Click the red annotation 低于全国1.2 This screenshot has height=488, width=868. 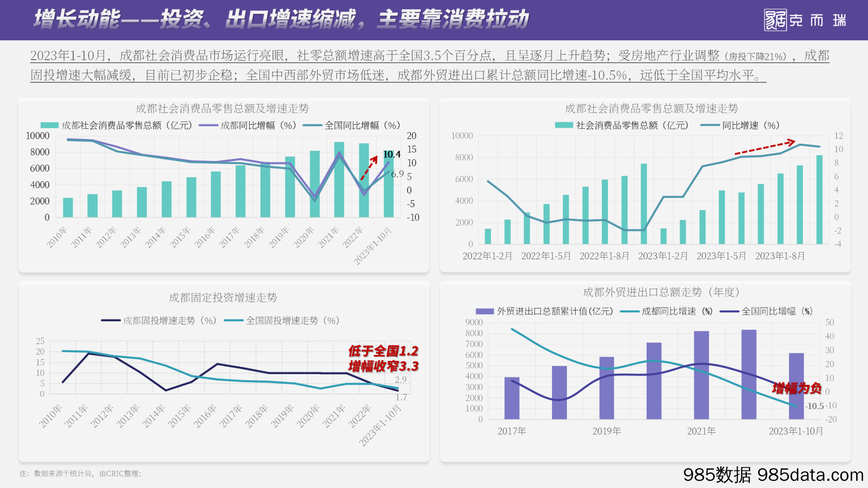pyautogui.click(x=383, y=351)
